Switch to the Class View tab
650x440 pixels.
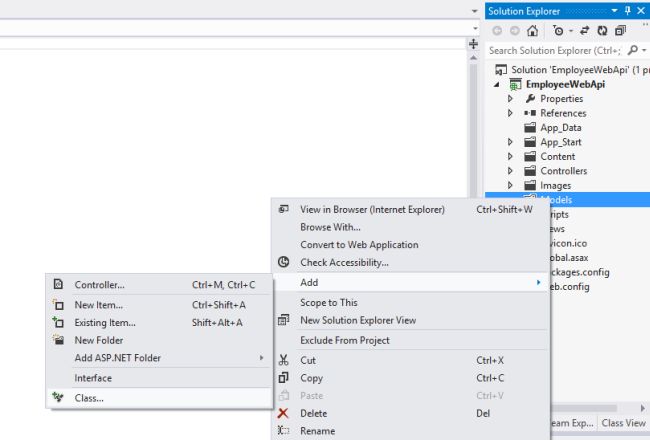point(623,423)
